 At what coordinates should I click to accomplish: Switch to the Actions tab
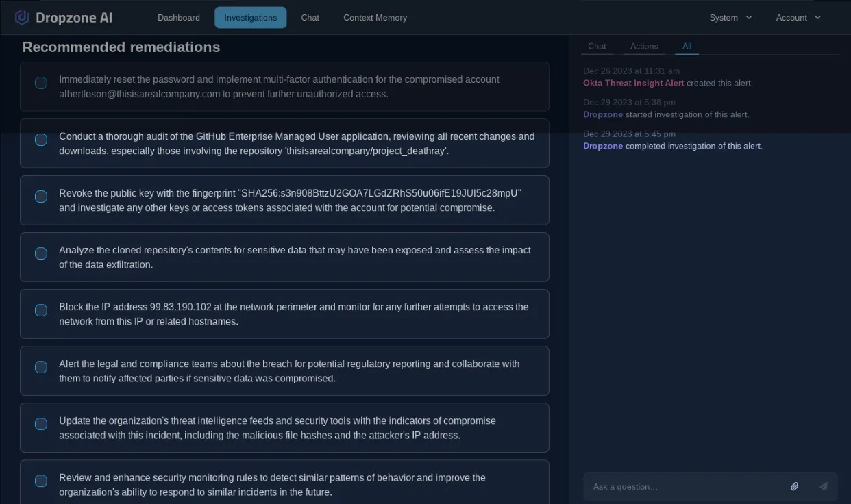pos(643,46)
